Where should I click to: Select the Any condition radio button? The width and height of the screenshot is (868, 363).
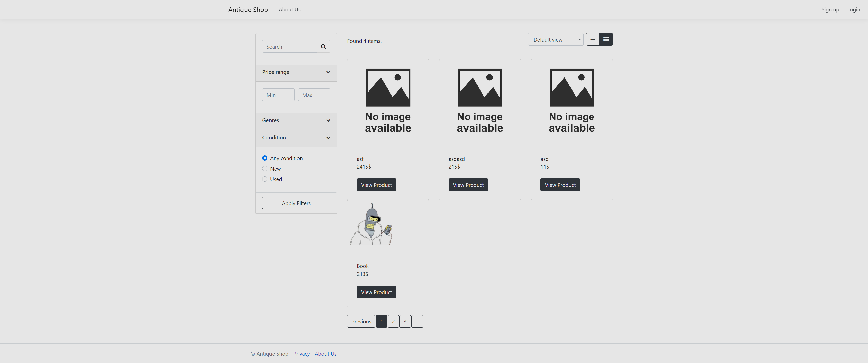click(265, 158)
